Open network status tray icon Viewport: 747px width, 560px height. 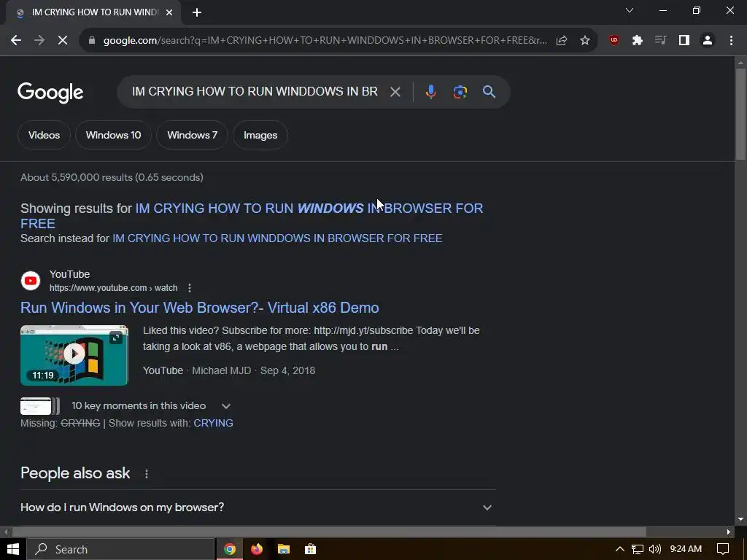[x=638, y=549]
